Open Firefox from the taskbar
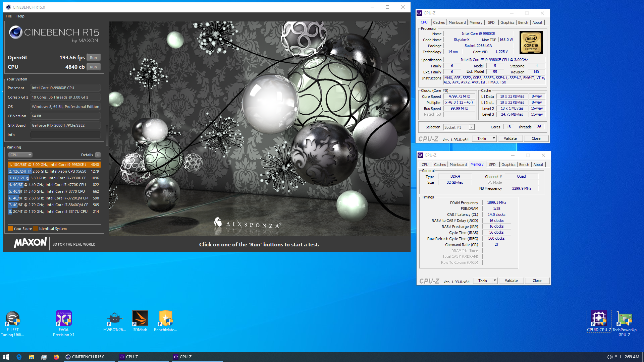This screenshot has height=362, width=644. point(56,357)
